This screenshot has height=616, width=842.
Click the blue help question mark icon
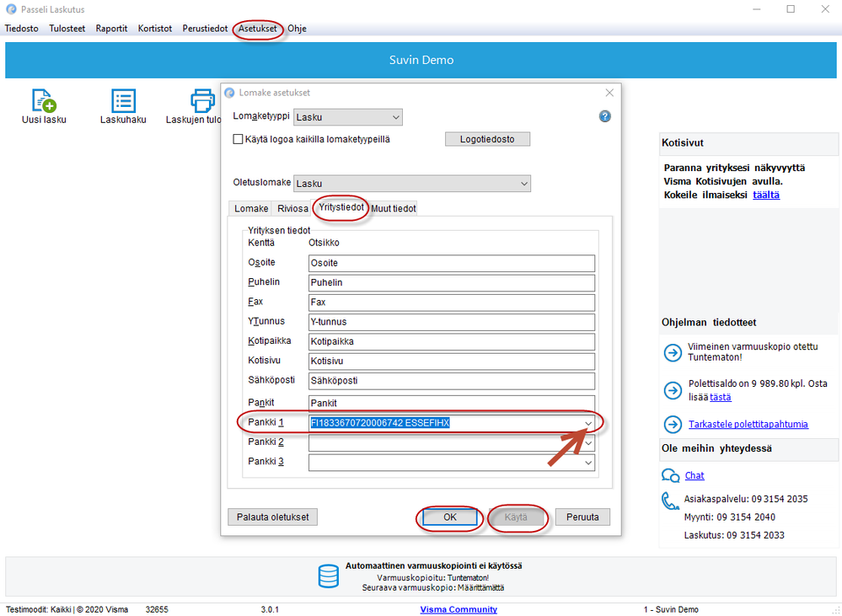[x=604, y=116]
